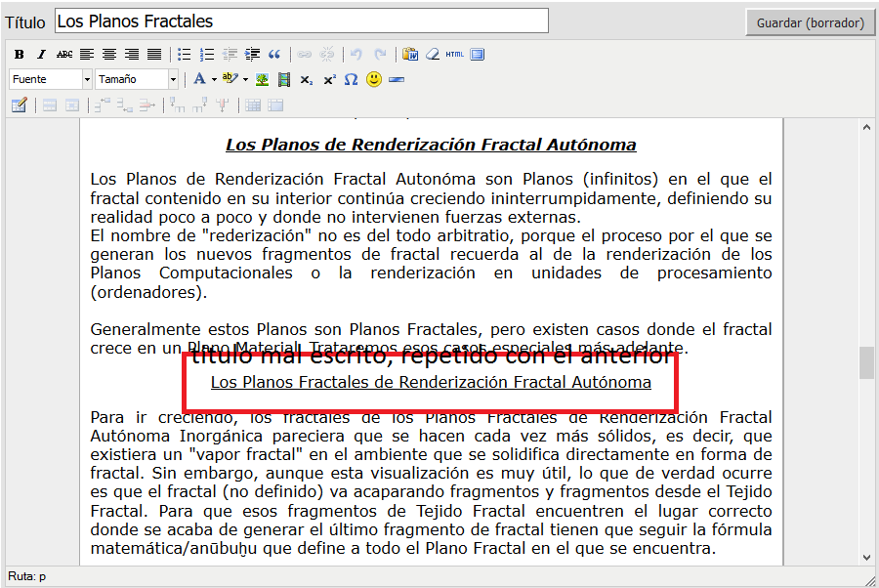Click the insert row before icon
Viewport: 879px width, 588px height.
tap(102, 105)
